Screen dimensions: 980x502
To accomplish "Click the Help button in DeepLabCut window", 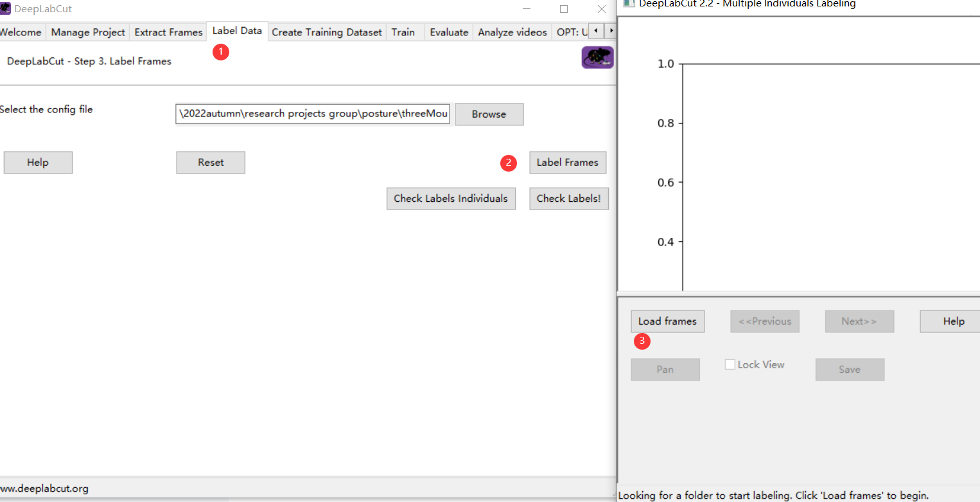I will [38, 163].
